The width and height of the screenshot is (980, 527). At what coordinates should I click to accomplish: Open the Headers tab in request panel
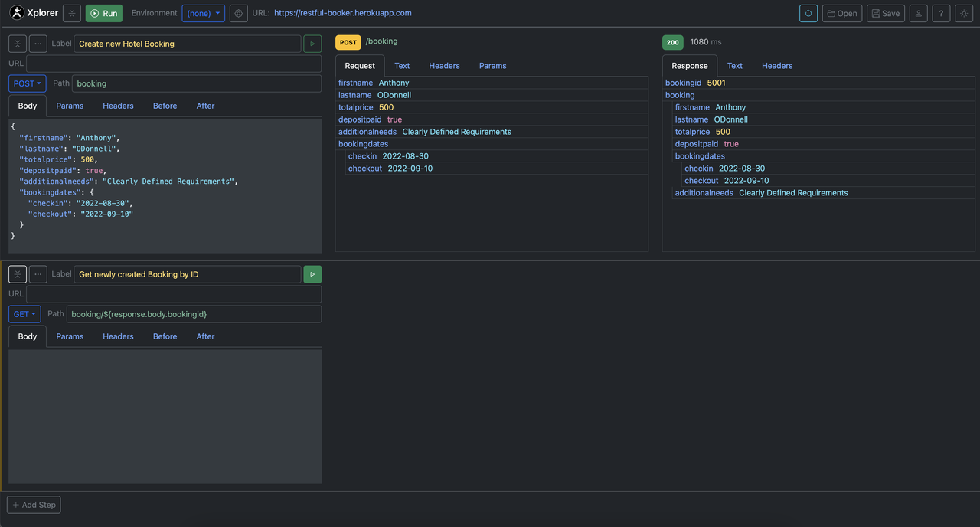point(444,66)
